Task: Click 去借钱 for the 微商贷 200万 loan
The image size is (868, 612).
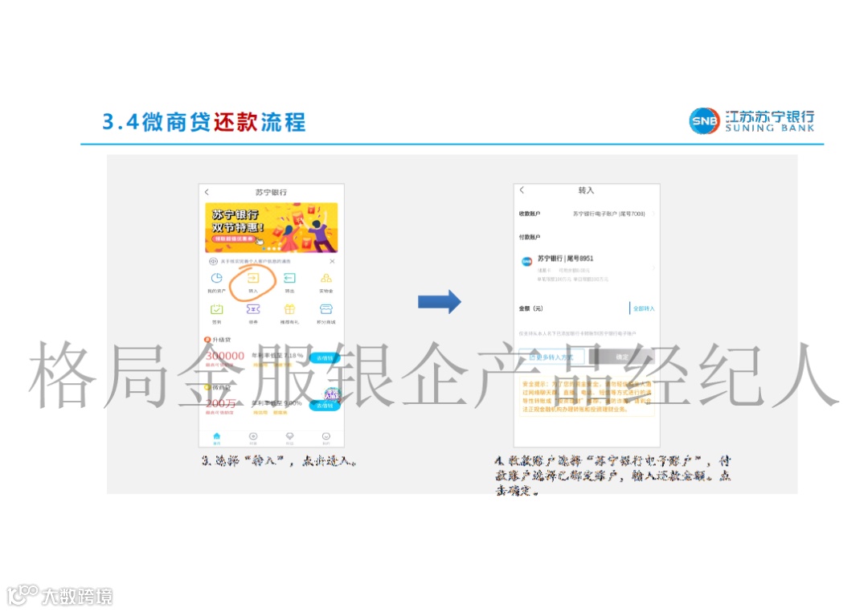Action: pyautogui.click(x=325, y=406)
